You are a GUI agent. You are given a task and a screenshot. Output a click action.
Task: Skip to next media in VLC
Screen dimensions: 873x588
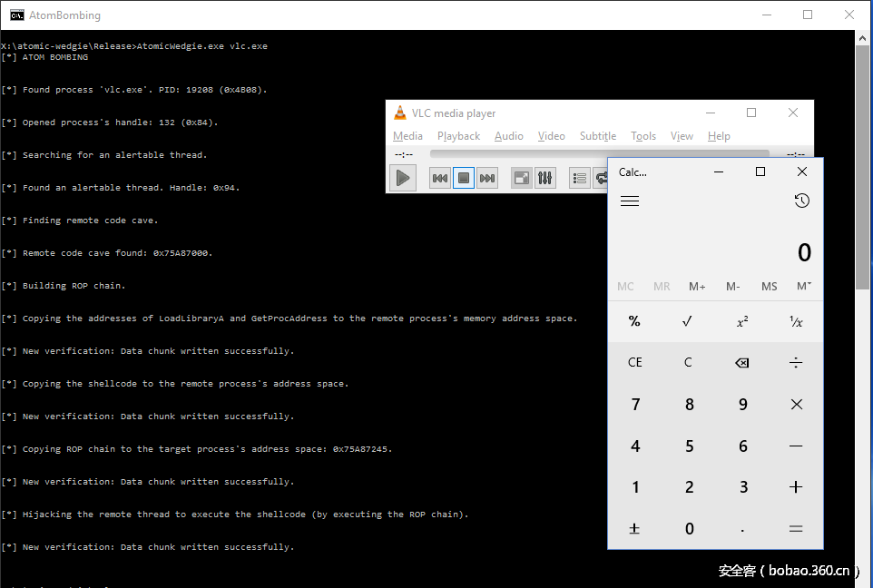coord(487,178)
